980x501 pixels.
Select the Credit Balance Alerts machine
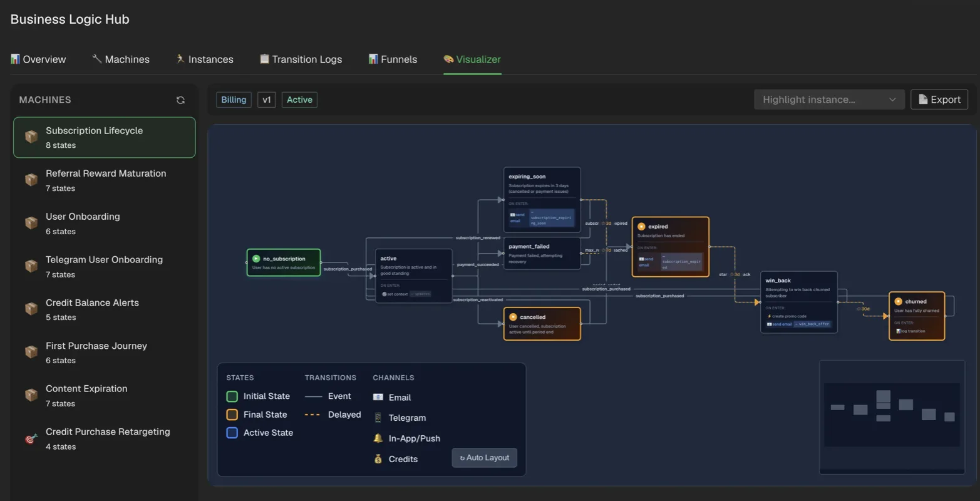[105, 309]
